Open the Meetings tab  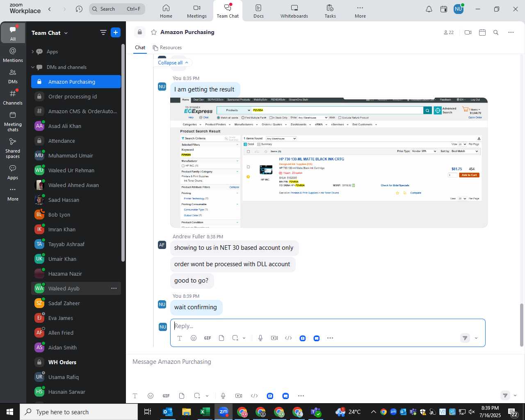197,11
